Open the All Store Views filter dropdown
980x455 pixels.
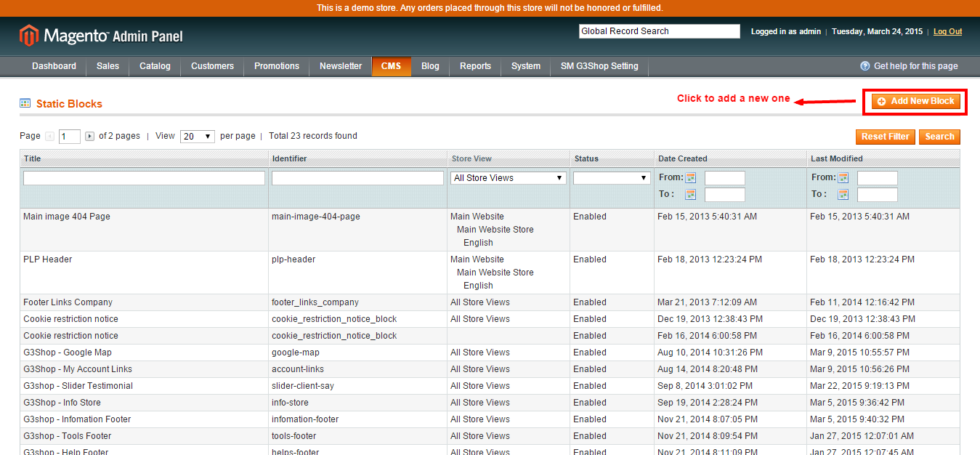[509, 178]
